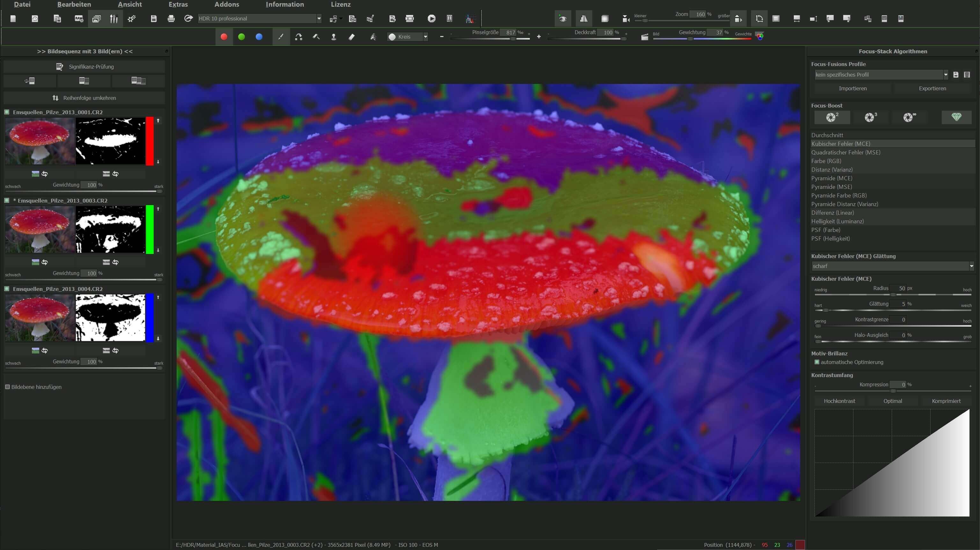
Task: Click the brushes tool icon in top toolbar
Action: 114,19
